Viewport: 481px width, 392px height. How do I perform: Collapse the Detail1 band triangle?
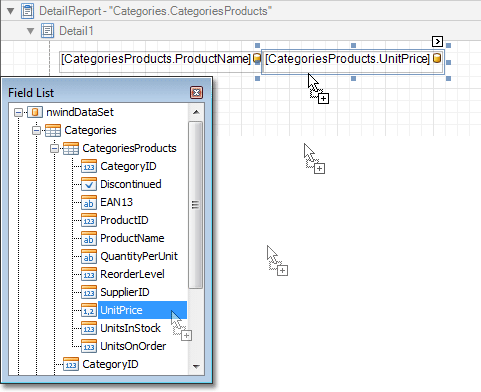pos(30,31)
